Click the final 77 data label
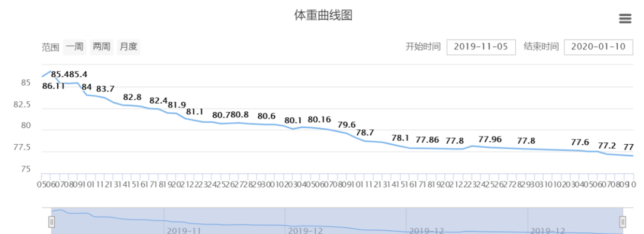Screen dimensions: 644x234 click(629, 147)
